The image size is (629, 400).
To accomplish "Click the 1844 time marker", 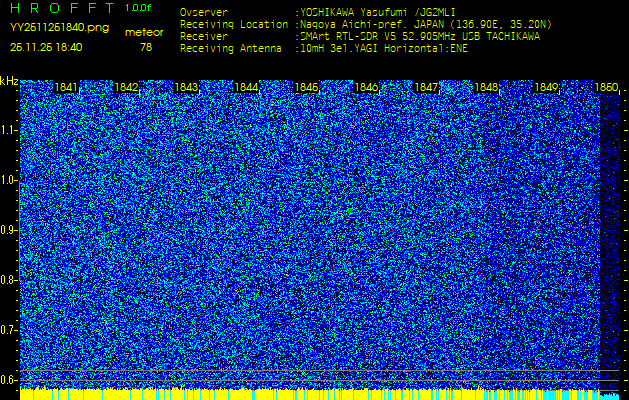I will [246, 87].
